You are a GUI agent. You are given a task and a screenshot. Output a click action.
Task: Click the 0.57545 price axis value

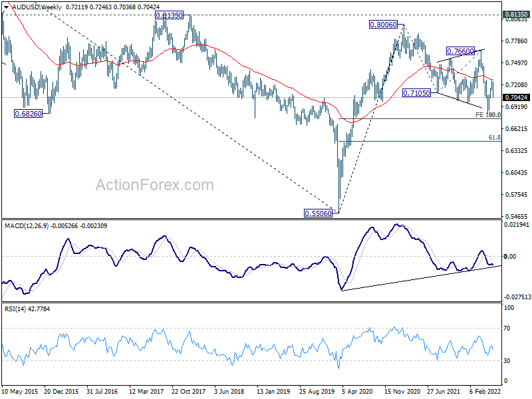(517, 195)
